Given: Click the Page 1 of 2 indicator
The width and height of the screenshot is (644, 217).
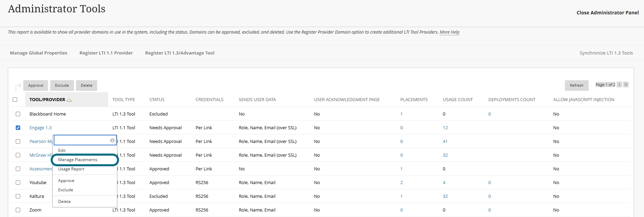Looking at the screenshot, I should 605,85.
